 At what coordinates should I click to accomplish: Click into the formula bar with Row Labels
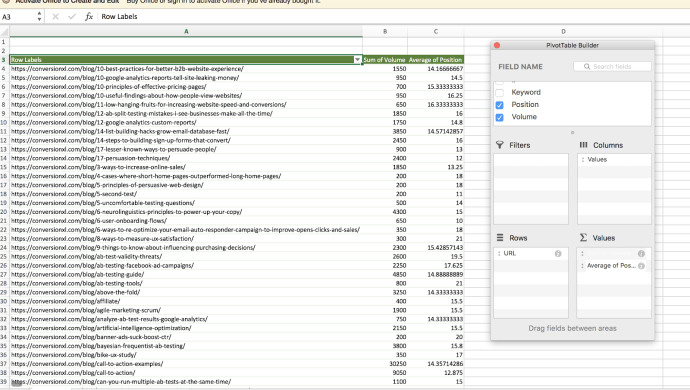[x=392, y=17]
